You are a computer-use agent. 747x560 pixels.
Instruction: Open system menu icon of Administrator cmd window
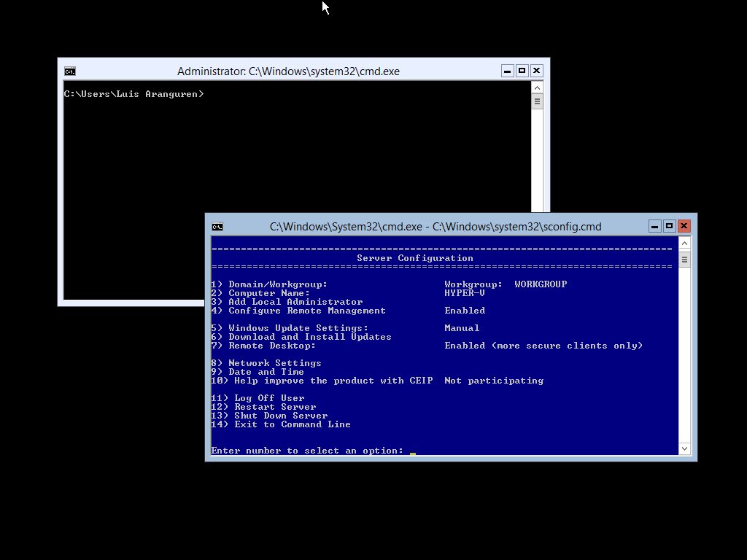point(70,71)
